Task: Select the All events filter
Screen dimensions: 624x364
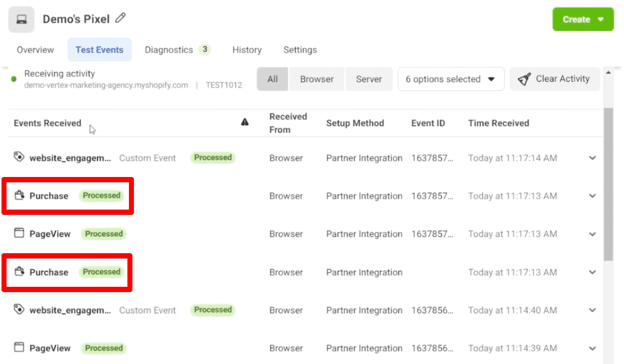Action: coord(273,79)
